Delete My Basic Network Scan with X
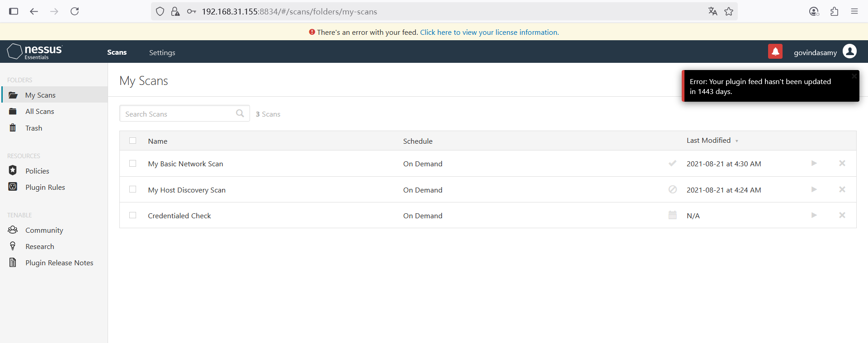 point(842,163)
